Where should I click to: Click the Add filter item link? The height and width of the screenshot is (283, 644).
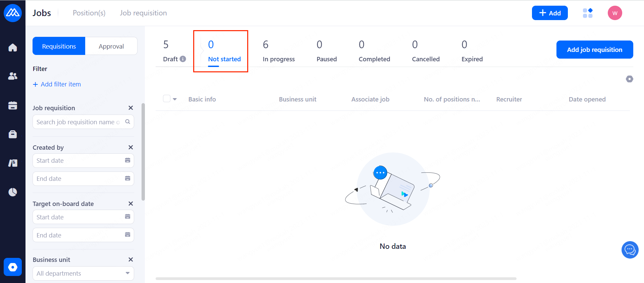tap(57, 84)
